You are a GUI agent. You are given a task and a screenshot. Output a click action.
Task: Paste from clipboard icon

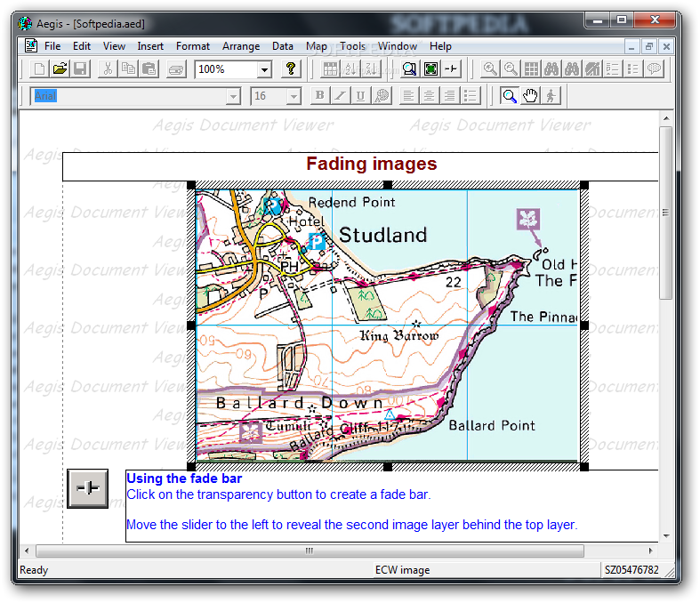pos(149,69)
